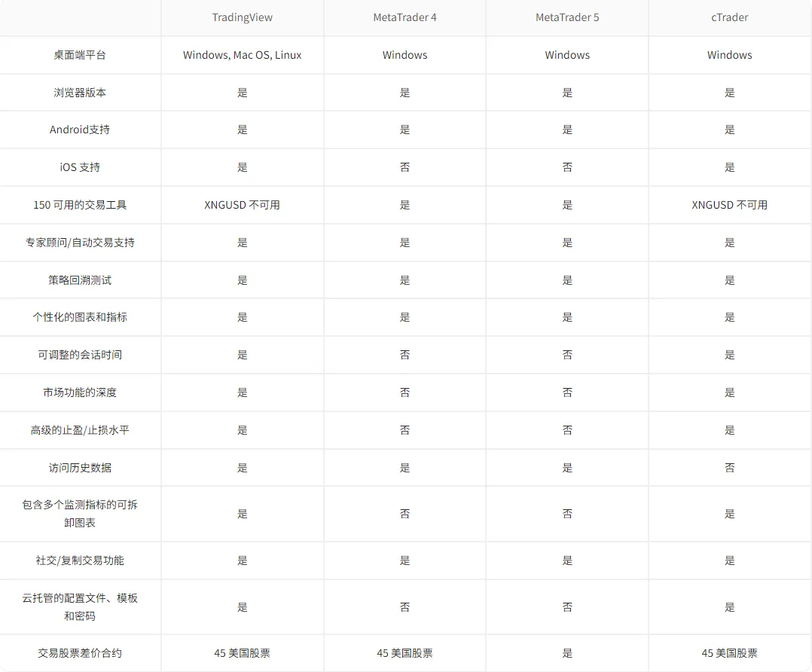812x672 pixels.
Task: Click 是 in Android支持 row under cTrader
Action: pyautogui.click(x=729, y=130)
